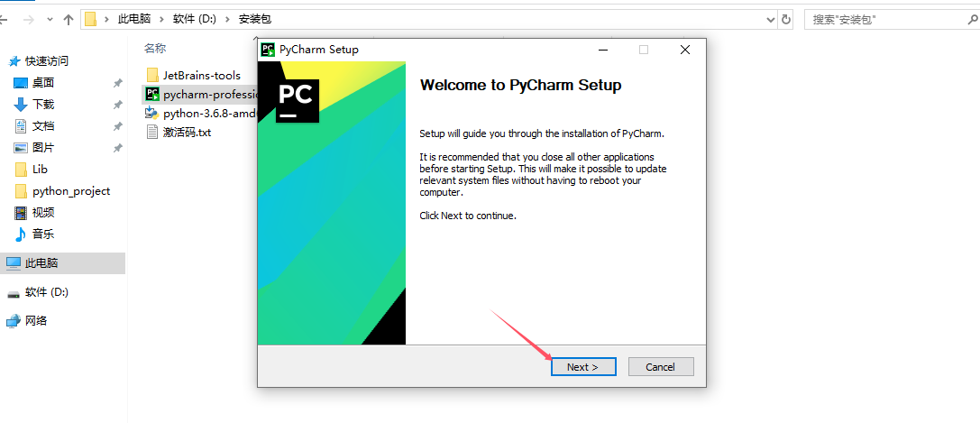Select the 激活码.txt text file
This screenshot has width=980, height=423.
click(x=187, y=133)
